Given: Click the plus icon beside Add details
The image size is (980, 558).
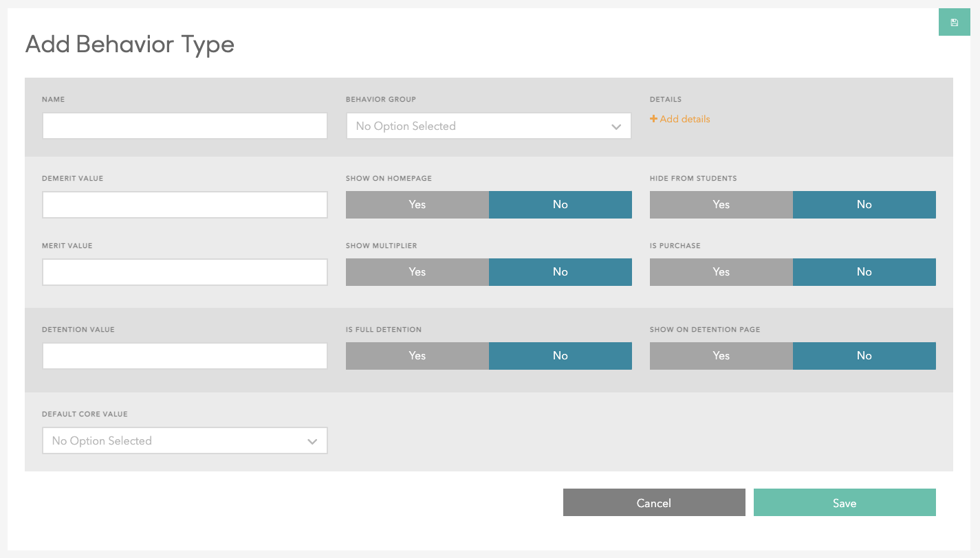Looking at the screenshot, I should coord(653,119).
